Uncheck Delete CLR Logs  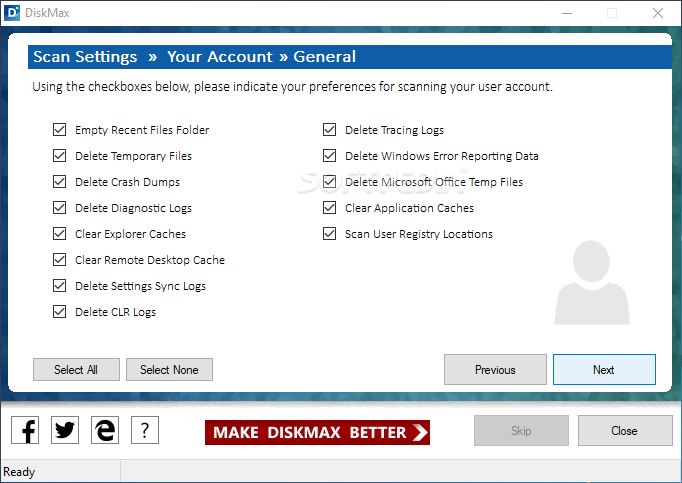pos(60,312)
